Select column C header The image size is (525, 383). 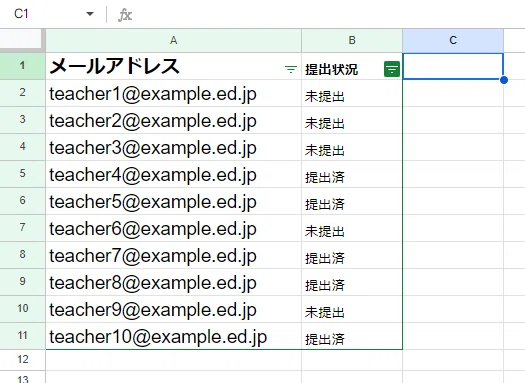tap(453, 41)
